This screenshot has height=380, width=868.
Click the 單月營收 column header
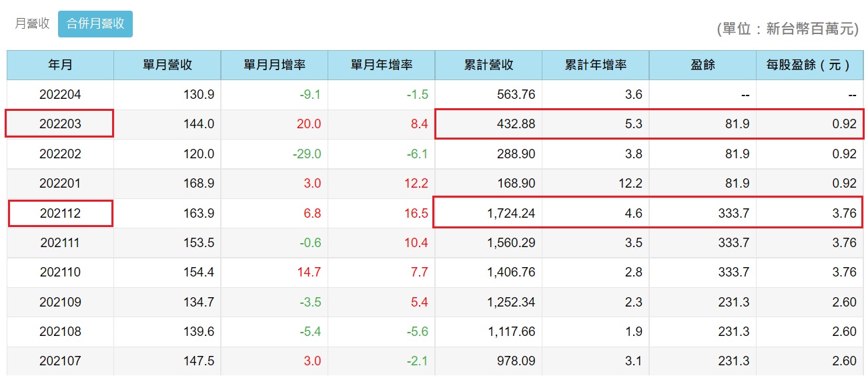pyautogui.click(x=167, y=65)
